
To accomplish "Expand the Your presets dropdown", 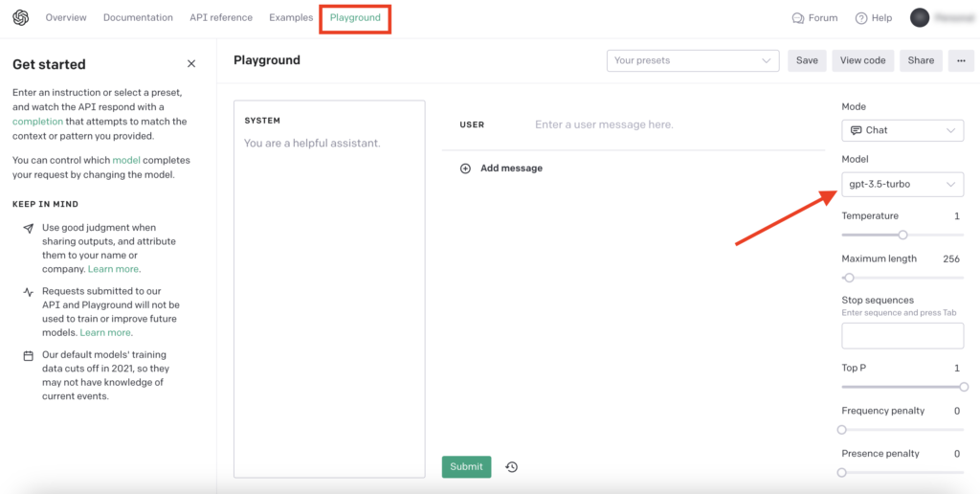I will click(x=693, y=60).
